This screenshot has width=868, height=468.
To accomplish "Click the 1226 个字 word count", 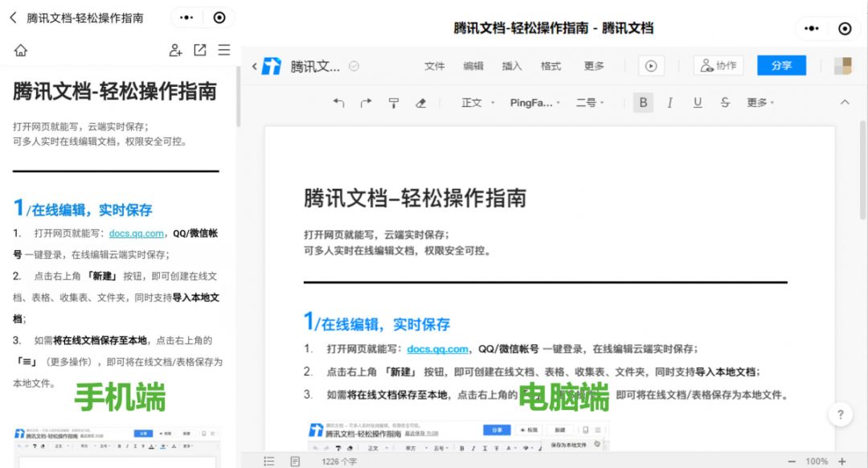I will (x=339, y=462).
